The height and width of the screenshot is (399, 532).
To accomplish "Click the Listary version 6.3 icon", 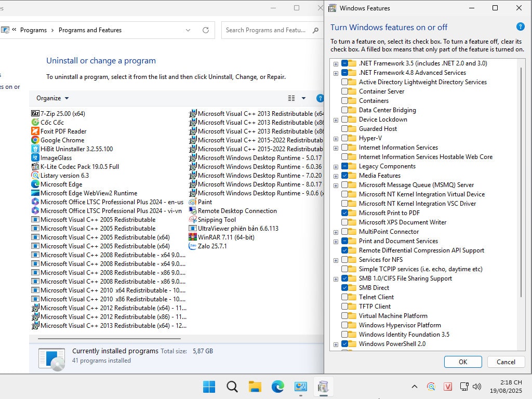I will (x=35, y=175).
